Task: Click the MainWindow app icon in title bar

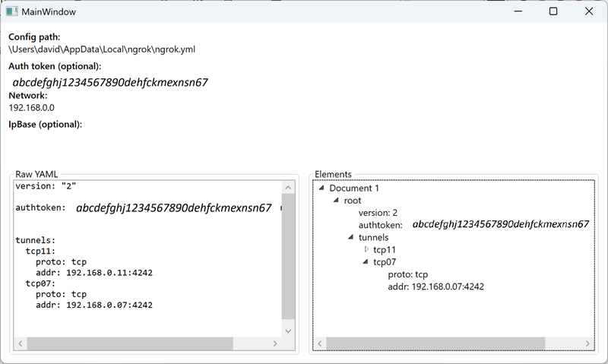Action: pyautogui.click(x=12, y=11)
